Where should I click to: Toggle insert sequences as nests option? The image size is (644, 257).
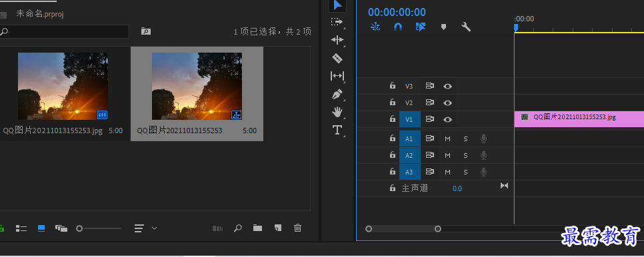point(375,27)
